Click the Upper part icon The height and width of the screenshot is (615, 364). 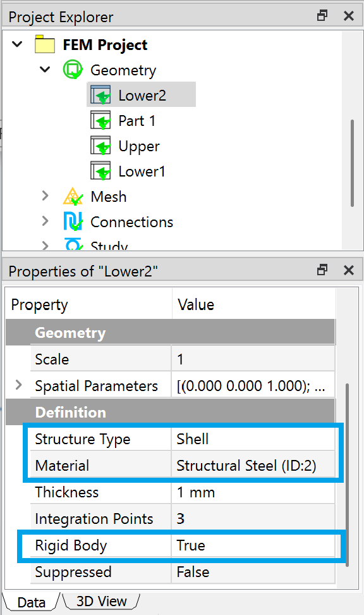click(x=100, y=146)
